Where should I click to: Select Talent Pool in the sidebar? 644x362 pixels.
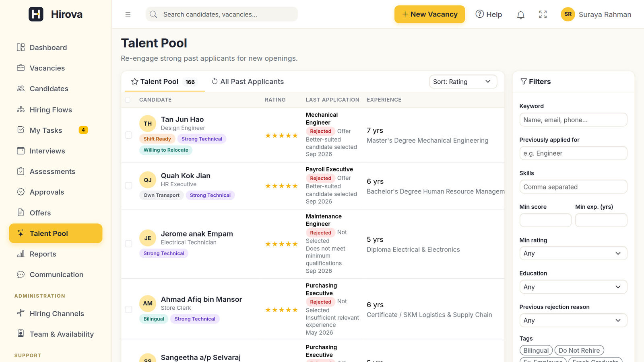(56, 233)
